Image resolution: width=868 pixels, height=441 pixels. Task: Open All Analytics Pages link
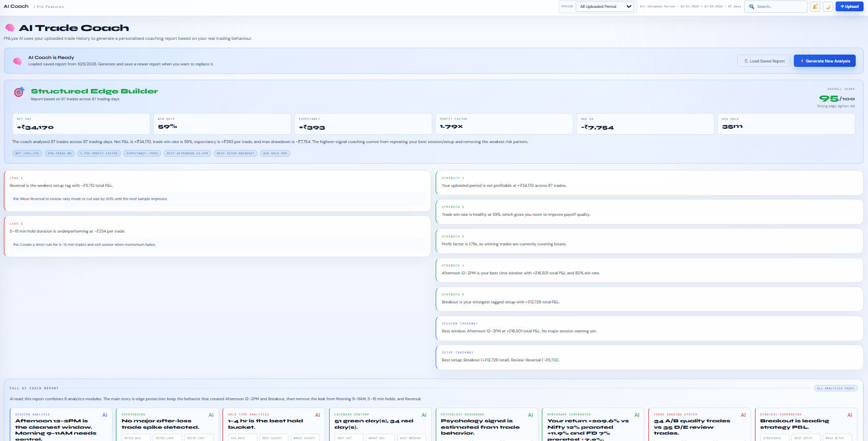tap(836, 388)
